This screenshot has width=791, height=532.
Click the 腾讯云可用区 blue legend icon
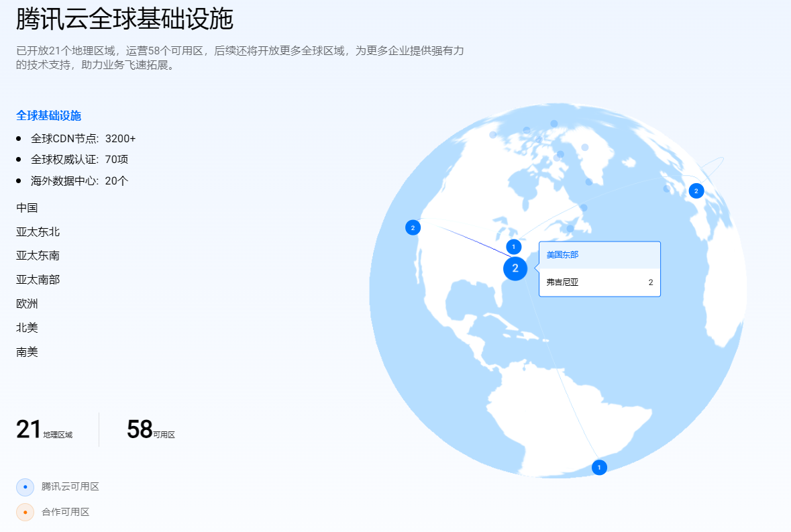25,487
